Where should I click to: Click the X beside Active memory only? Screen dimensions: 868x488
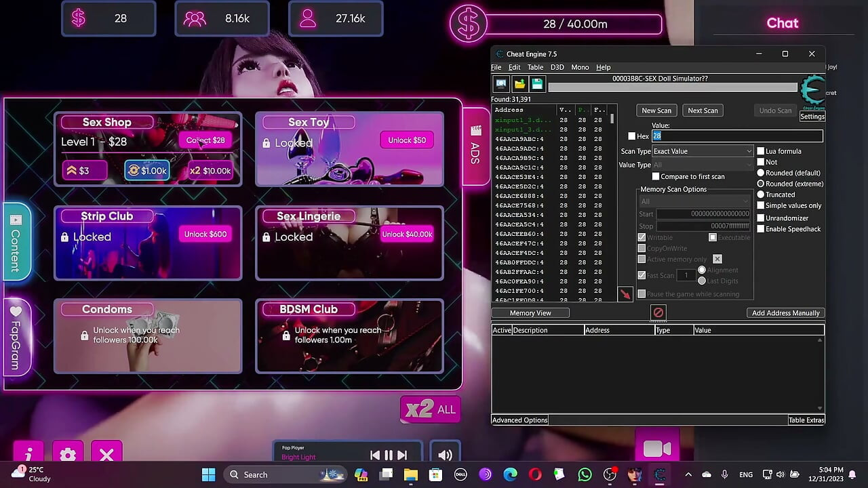click(x=717, y=259)
